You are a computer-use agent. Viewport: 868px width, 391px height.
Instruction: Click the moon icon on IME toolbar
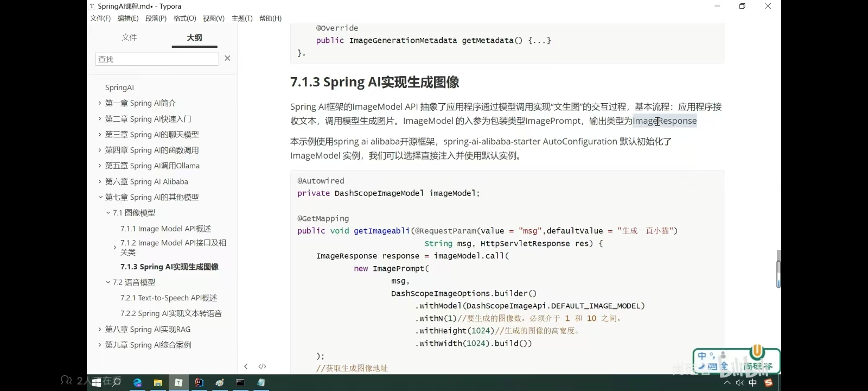(701, 367)
